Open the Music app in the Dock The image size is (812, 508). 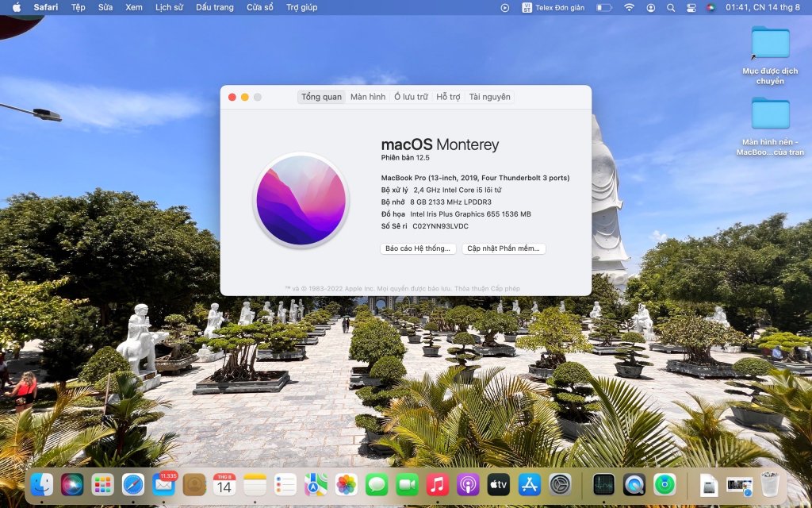pyautogui.click(x=438, y=485)
